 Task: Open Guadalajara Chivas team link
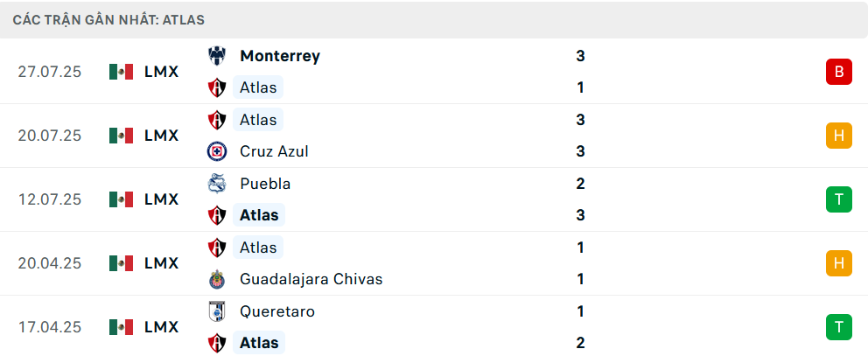pos(311,279)
